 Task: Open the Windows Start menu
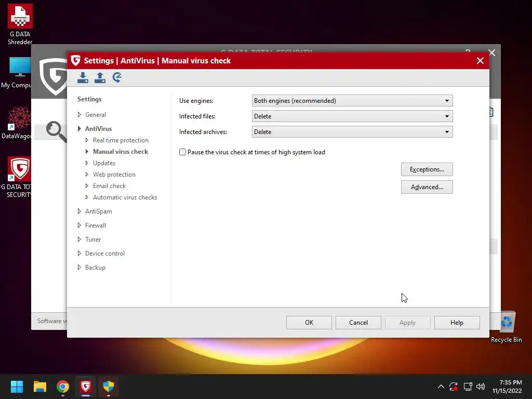click(x=17, y=387)
